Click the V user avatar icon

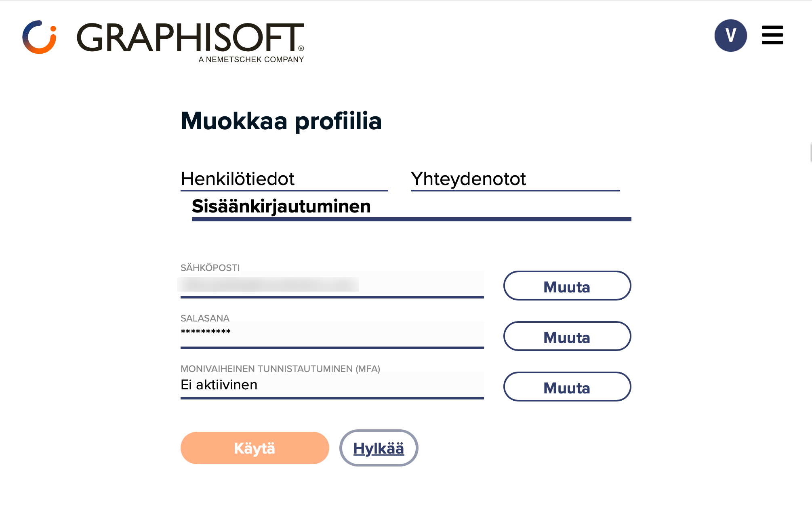click(730, 36)
